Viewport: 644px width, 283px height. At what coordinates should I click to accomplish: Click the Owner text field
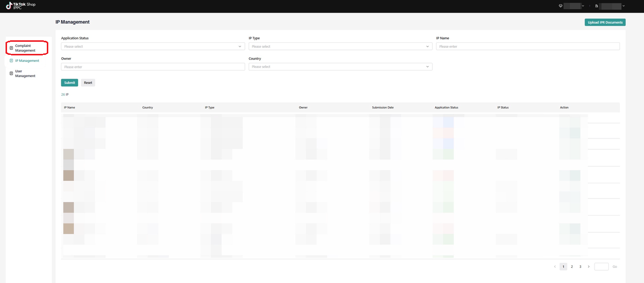[x=153, y=66]
